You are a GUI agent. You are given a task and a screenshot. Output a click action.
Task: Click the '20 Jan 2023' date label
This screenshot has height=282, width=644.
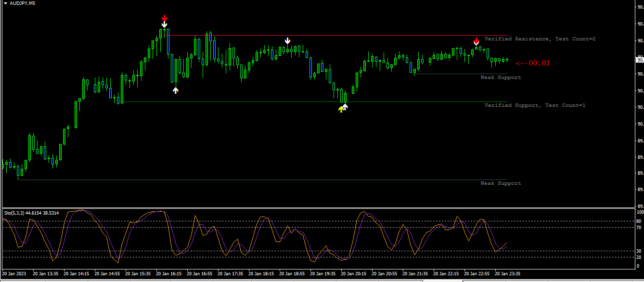[15, 273]
